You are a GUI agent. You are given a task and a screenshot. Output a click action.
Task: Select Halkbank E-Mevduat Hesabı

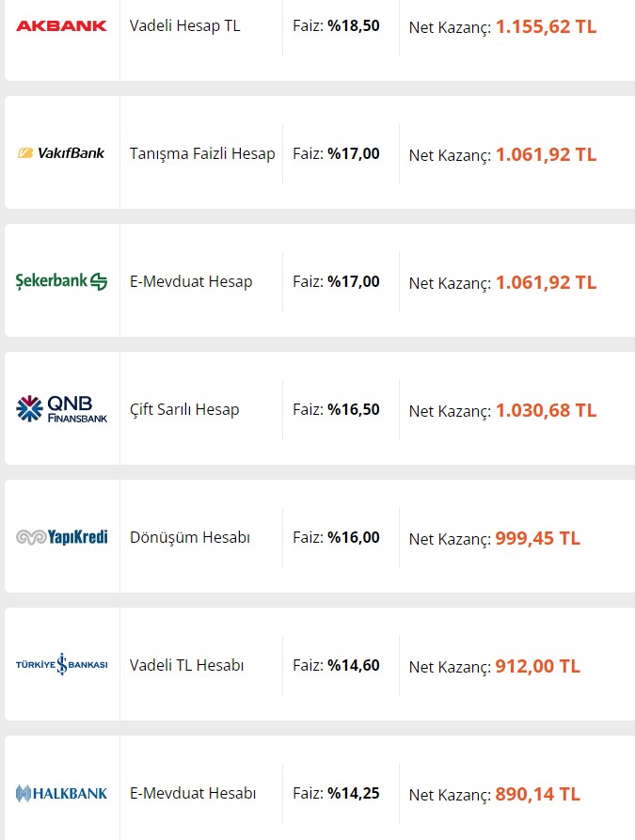point(193,793)
